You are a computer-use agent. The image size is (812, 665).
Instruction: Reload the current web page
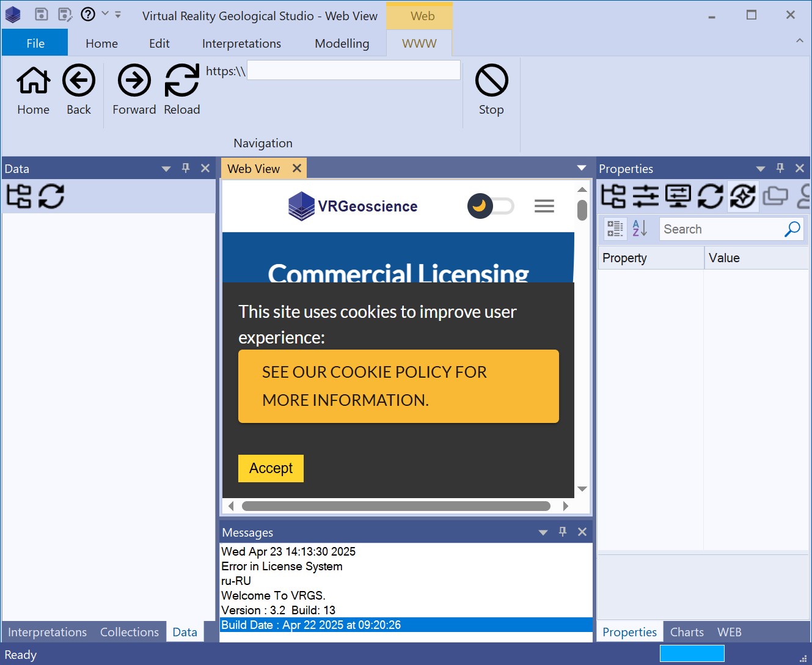click(182, 89)
